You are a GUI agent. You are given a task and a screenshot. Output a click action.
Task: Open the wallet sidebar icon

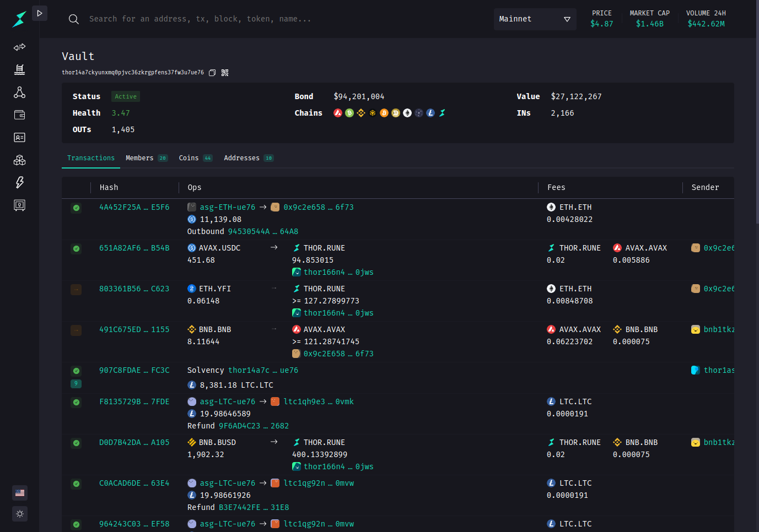[19, 115]
